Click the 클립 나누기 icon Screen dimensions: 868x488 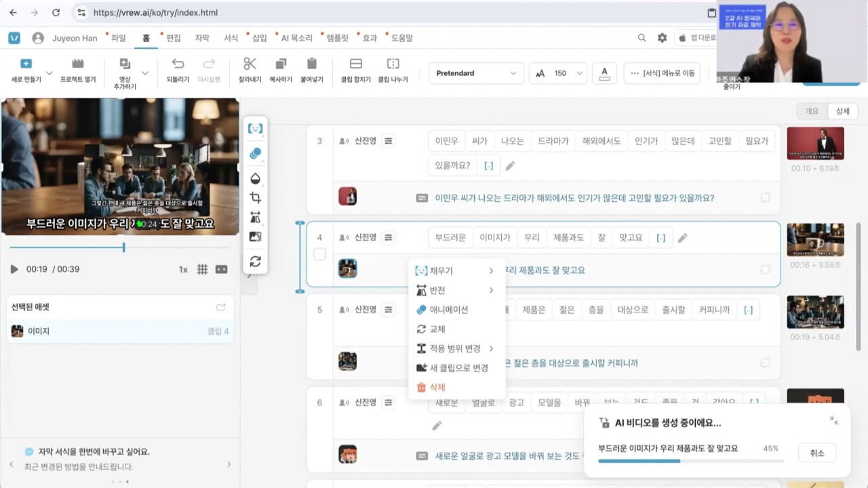point(393,64)
